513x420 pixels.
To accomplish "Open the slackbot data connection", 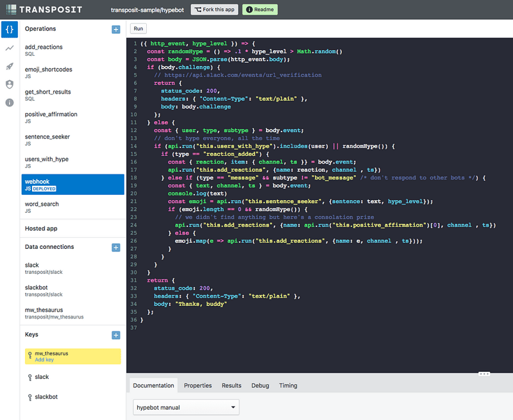I will (72, 290).
